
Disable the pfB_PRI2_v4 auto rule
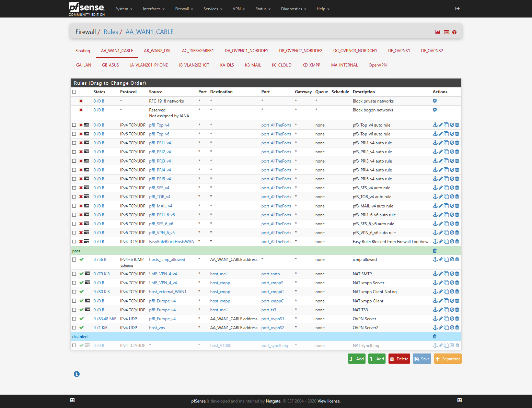click(452, 152)
